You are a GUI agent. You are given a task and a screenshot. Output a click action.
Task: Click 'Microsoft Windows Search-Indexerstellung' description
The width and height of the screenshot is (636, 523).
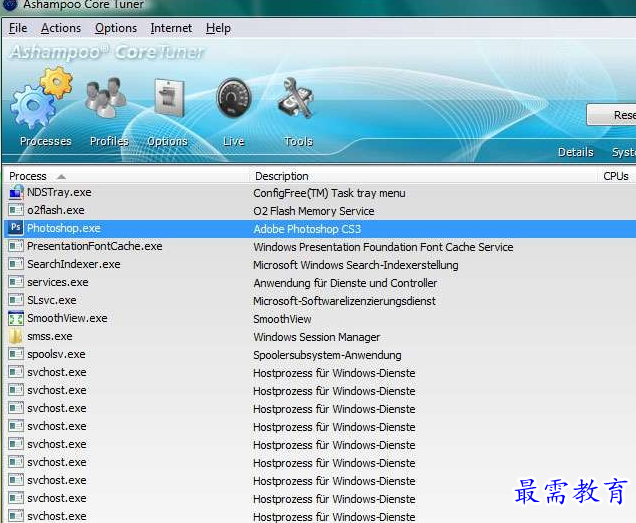coord(356,265)
